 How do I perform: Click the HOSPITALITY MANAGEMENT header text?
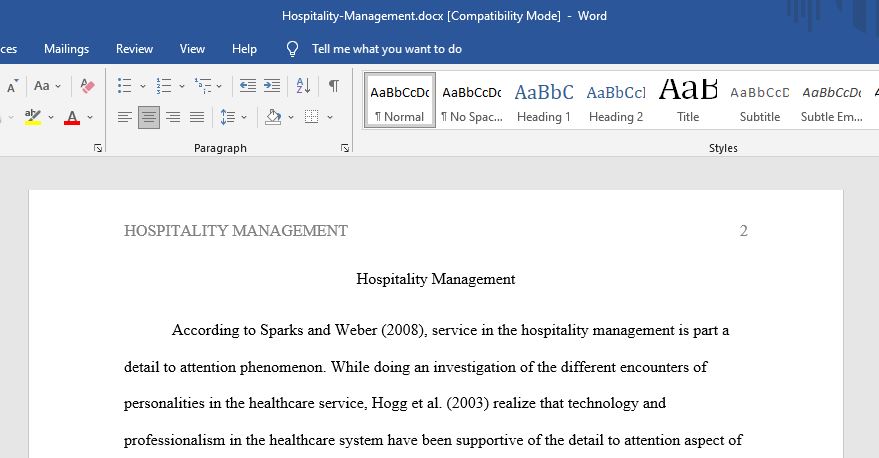[x=235, y=230]
